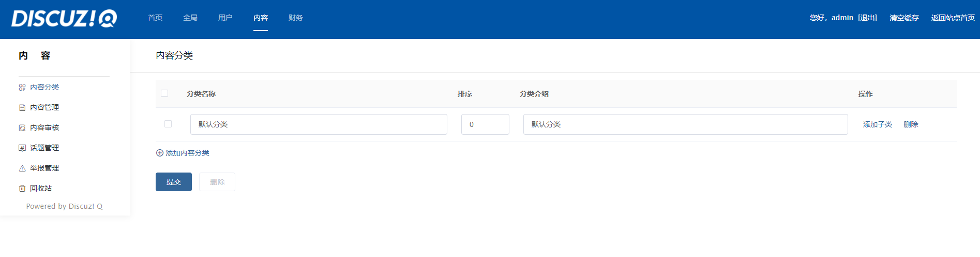Click the 内容管理 document icon

click(22, 108)
